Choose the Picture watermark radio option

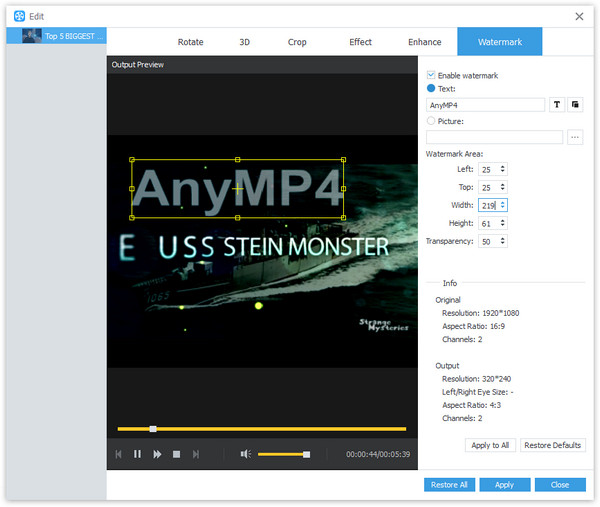(x=431, y=121)
